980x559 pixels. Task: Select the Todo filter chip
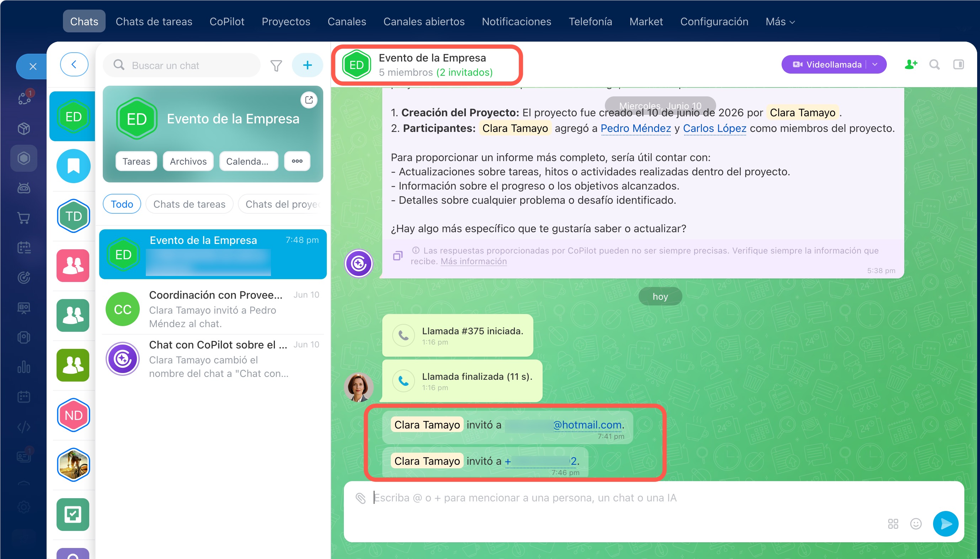pyautogui.click(x=122, y=204)
